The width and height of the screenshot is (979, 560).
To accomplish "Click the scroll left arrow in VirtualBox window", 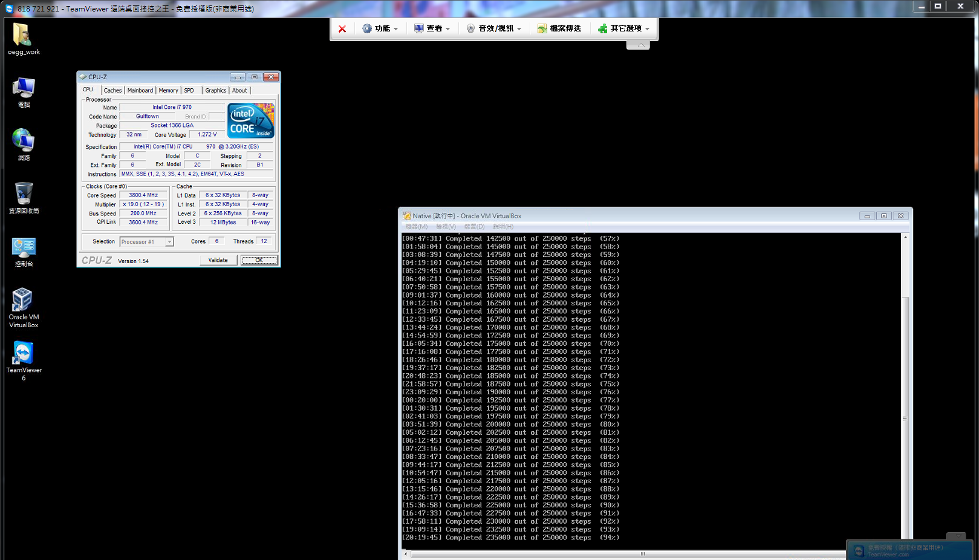I will point(406,554).
